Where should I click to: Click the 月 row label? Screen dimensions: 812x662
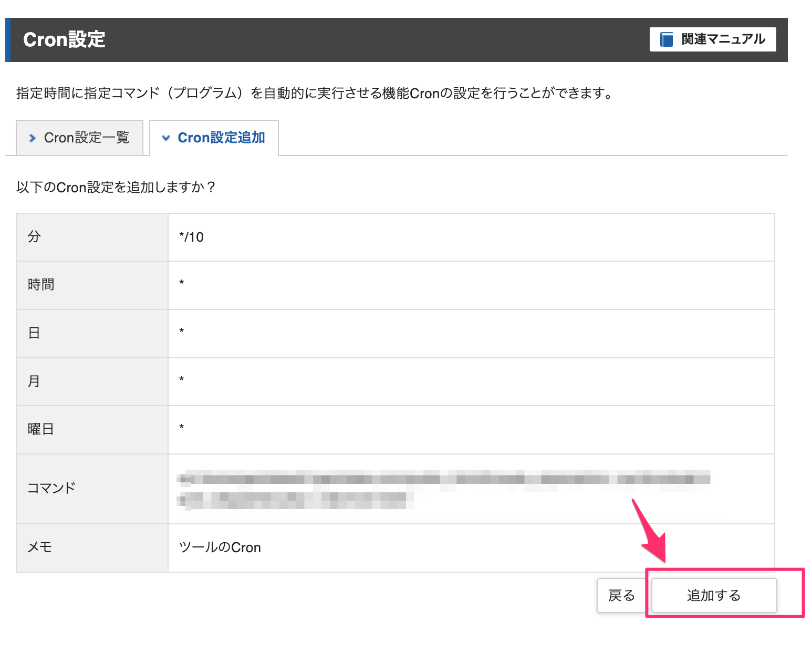point(34,381)
